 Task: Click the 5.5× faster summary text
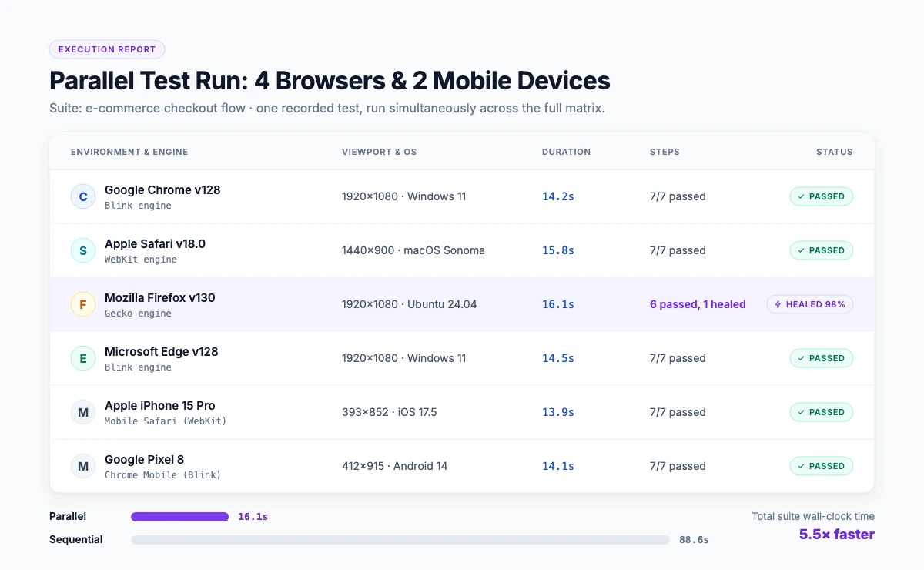837,534
